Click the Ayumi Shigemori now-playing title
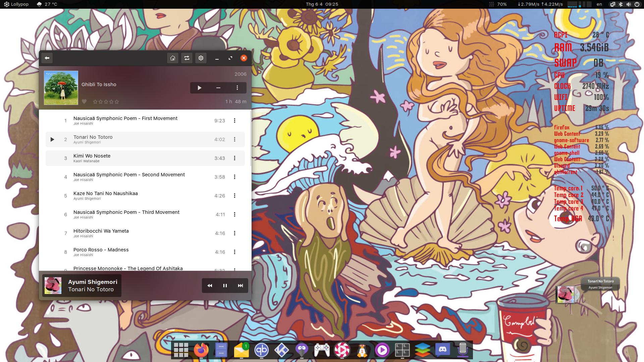 point(93,282)
